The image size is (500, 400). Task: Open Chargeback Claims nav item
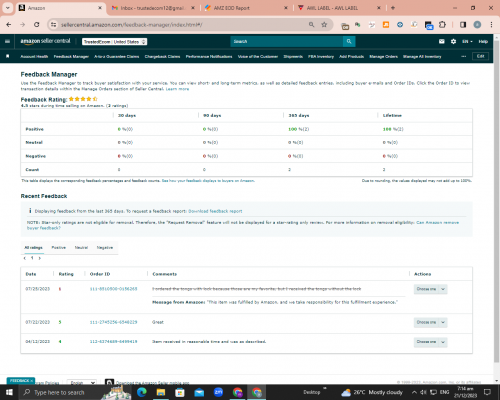click(162, 57)
